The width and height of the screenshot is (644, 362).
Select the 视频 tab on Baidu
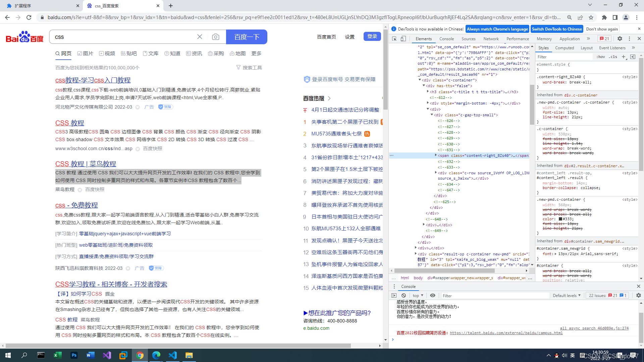107,54
